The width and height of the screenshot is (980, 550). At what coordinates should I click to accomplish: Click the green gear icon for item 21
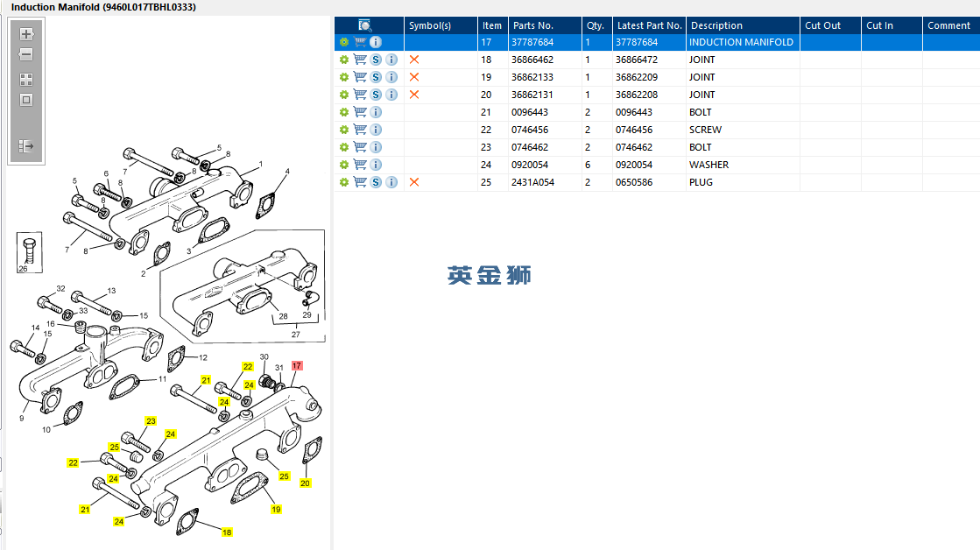click(x=344, y=112)
